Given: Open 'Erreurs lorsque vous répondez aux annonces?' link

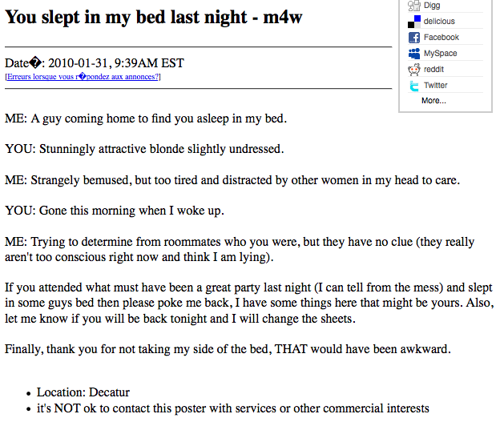Looking at the screenshot, I should pos(83,77).
